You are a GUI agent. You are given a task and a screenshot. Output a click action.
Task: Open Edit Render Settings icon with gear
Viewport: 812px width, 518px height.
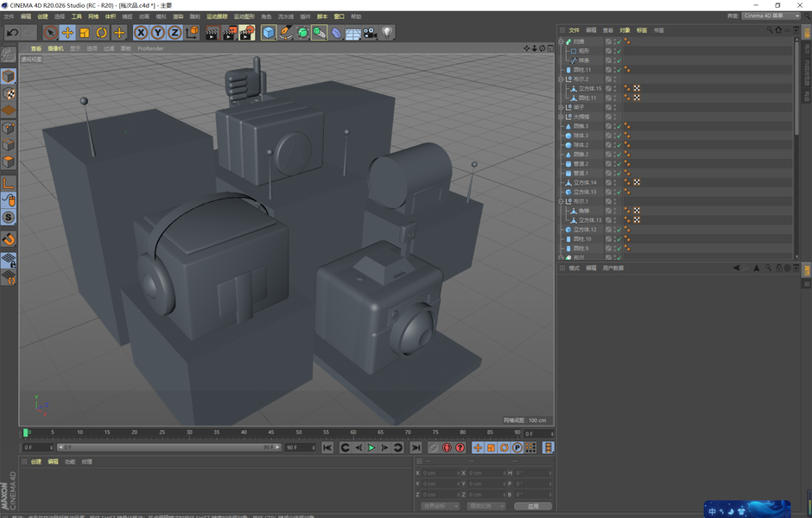(x=247, y=33)
